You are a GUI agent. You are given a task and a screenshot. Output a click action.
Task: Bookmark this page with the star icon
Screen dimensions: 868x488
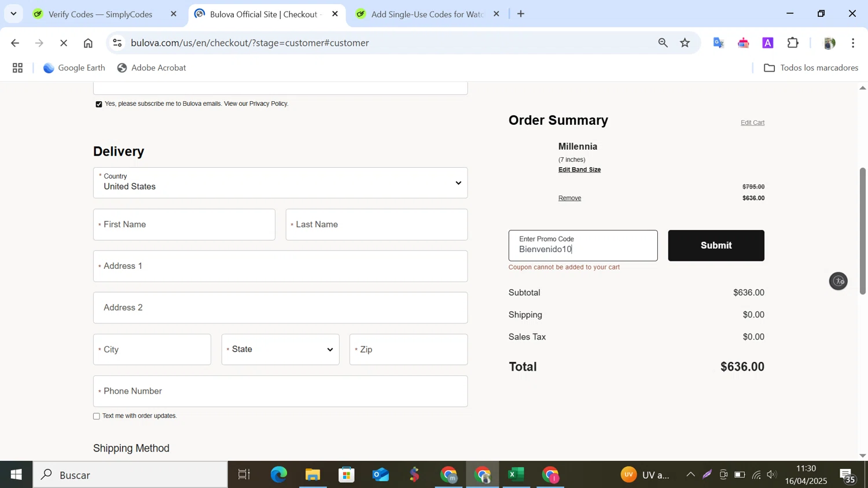coord(685,43)
